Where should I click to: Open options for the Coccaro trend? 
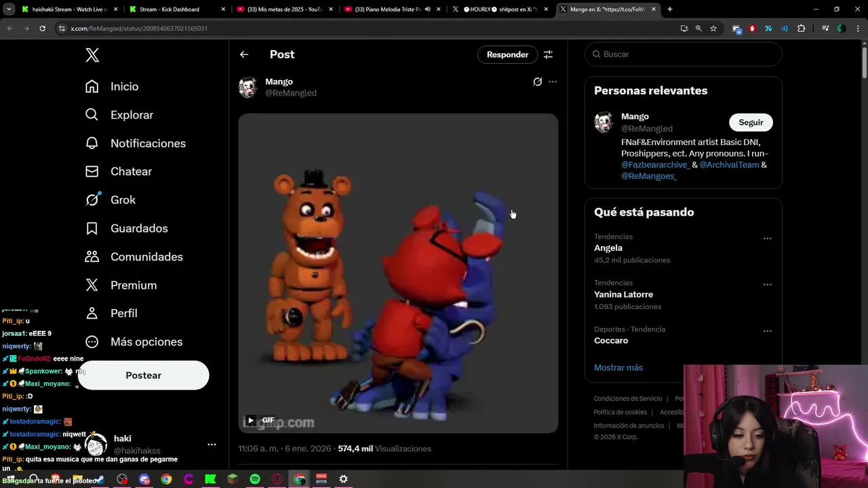click(767, 331)
